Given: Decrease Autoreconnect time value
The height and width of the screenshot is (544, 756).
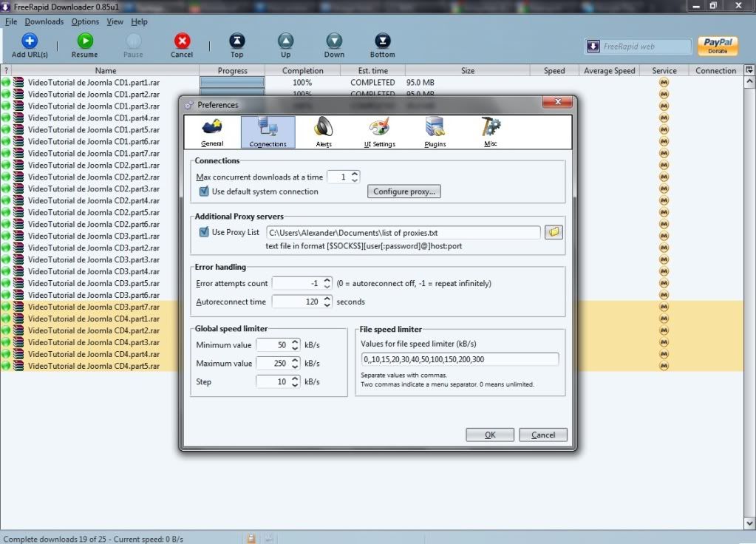Looking at the screenshot, I should point(327,305).
